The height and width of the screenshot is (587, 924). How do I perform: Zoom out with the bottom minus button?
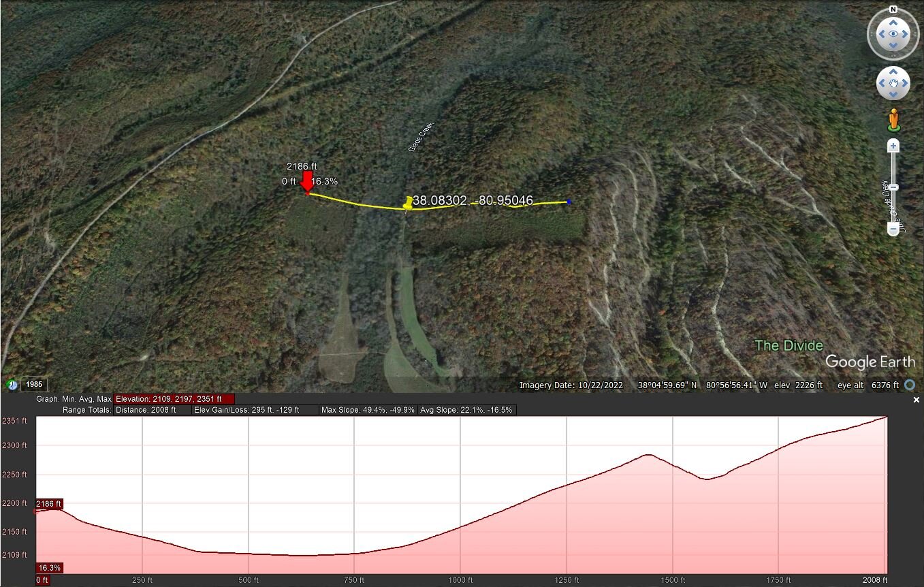(893, 229)
